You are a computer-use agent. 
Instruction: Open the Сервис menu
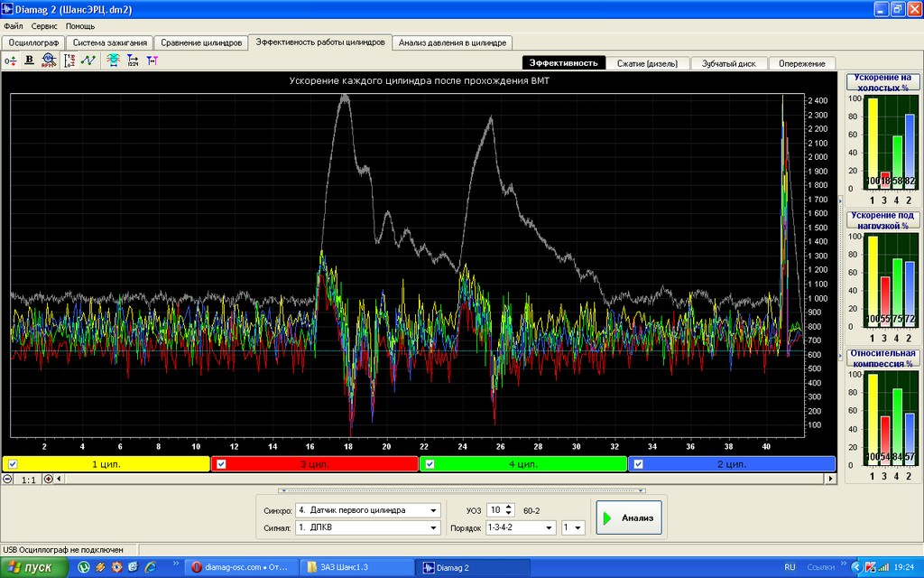(x=44, y=26)
